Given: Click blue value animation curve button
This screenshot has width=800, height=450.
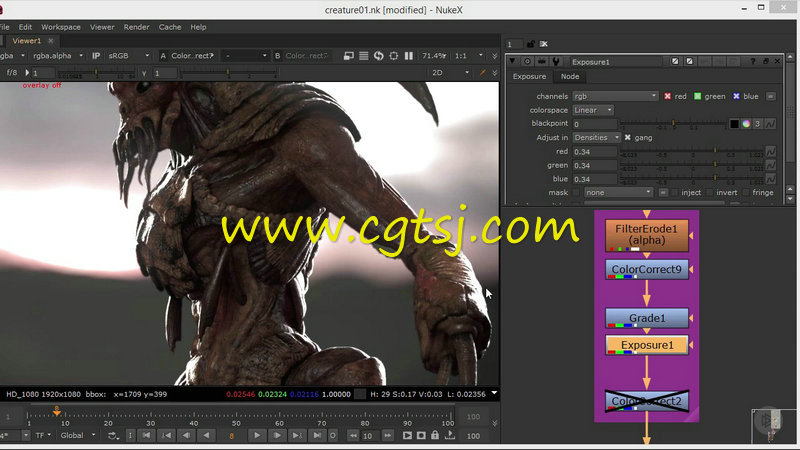Looking at the screenshot, I should (770, 179).
